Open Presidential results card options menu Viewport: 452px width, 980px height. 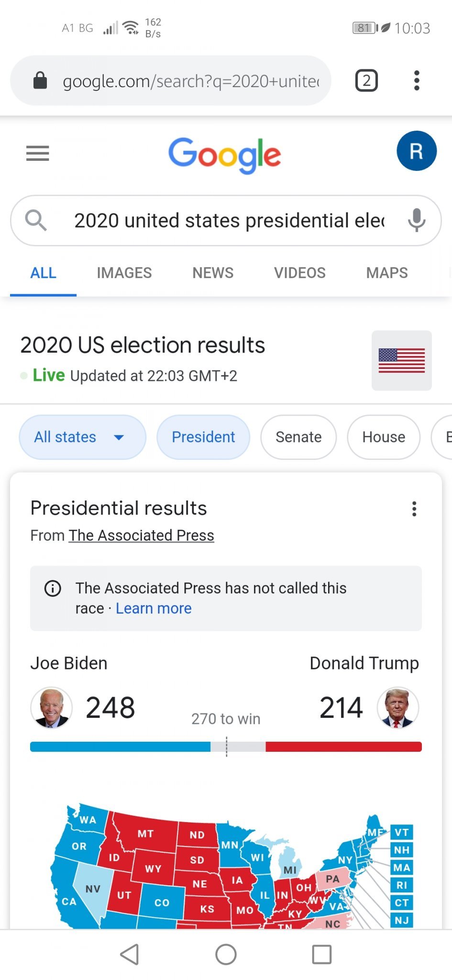[x=414, y=509]
